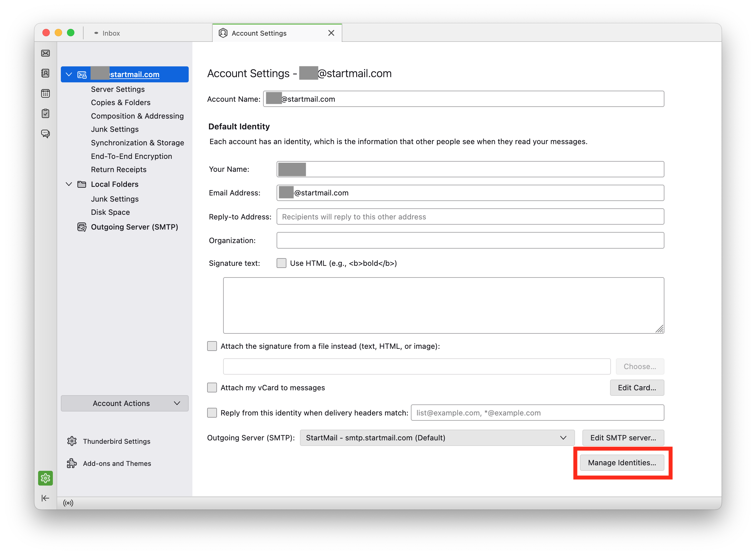Open Junk Settings under Local Folders
Image resolution: width=756 pixels, height=555 pixels.
tap(115, 199)
